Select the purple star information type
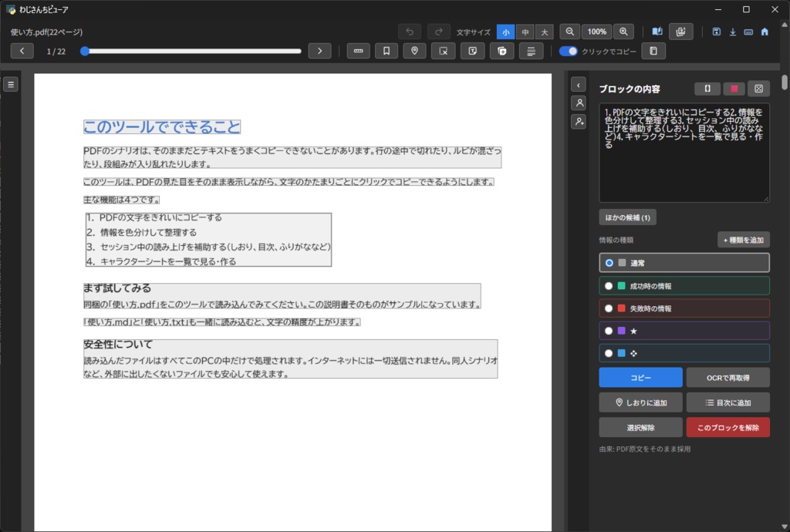Screen dimensions: 790x532 click(x=684, y=331)
